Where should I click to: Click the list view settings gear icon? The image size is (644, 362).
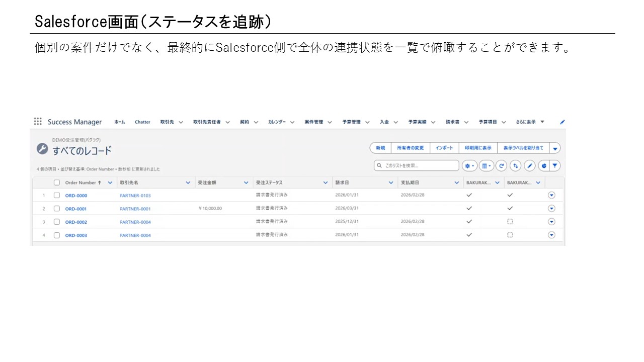[468, 165]
